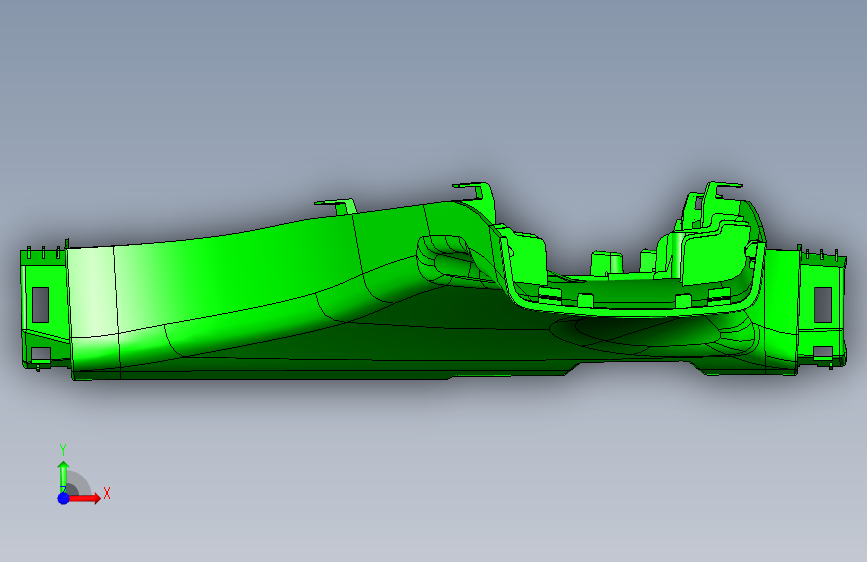Click the blue Z axis ball of the triad
Viewport: 867px width, 562px height.
pos(64,498)
